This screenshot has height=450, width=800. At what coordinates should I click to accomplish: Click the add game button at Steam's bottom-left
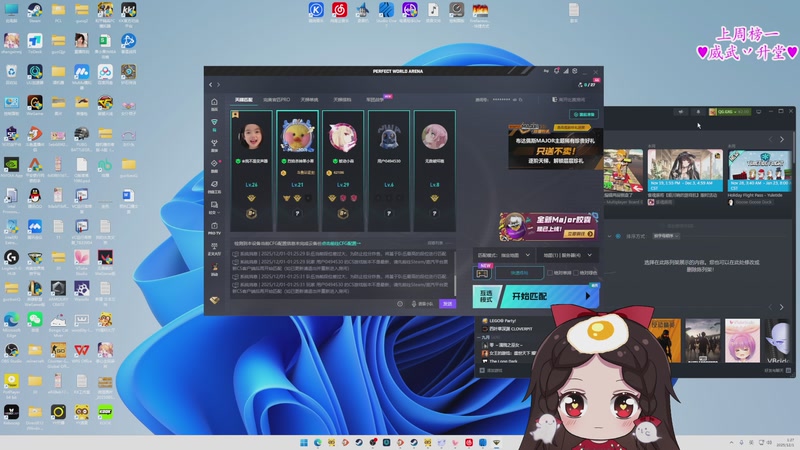coord(491,370)
